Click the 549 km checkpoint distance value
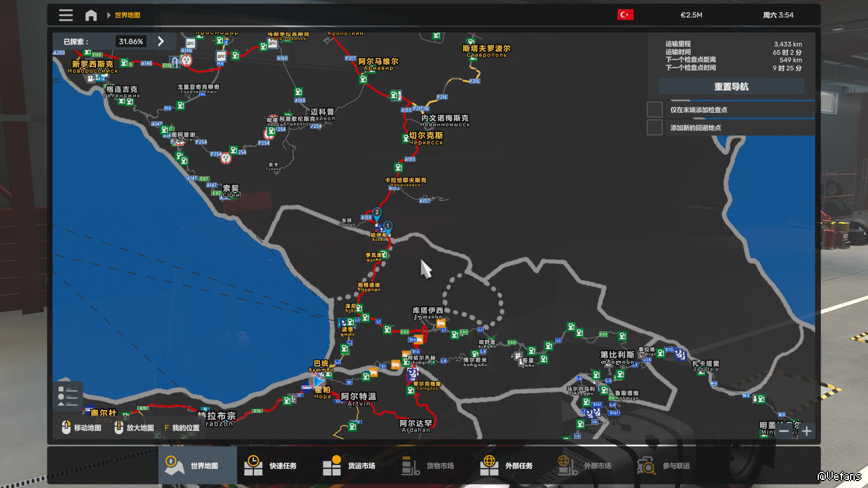 click(790, 60)
